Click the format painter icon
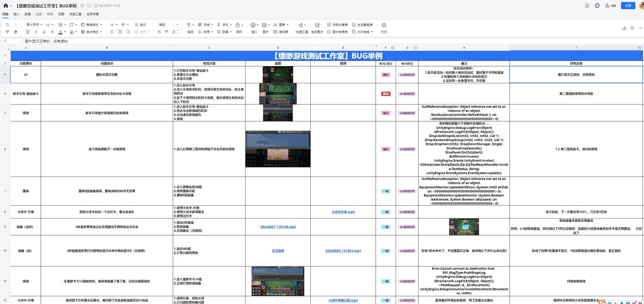The image size is (644, 304). (x=7, y=32)
